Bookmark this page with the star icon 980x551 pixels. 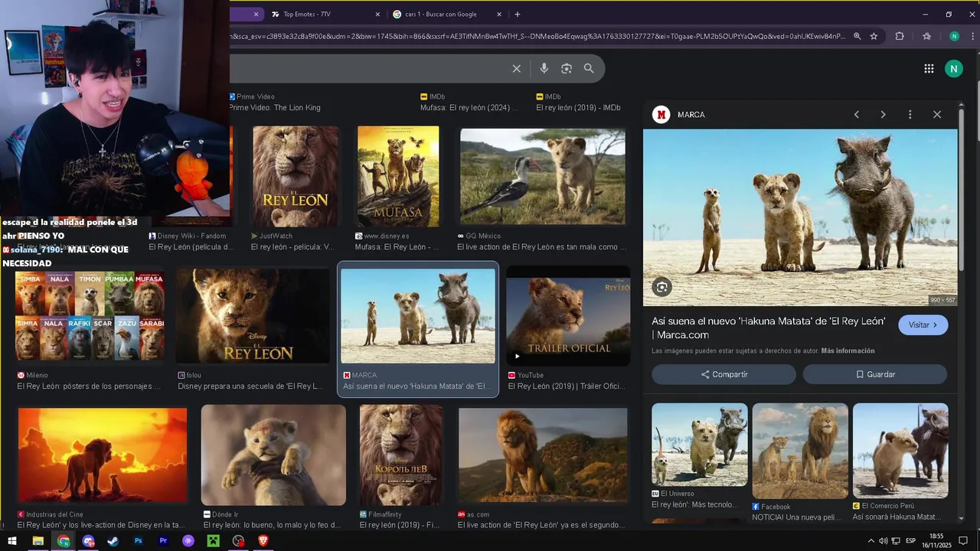tap(874, 36)
